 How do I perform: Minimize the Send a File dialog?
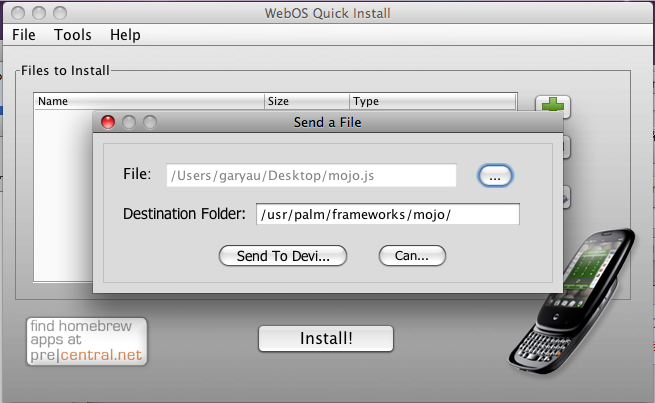(x=129, y=122)
